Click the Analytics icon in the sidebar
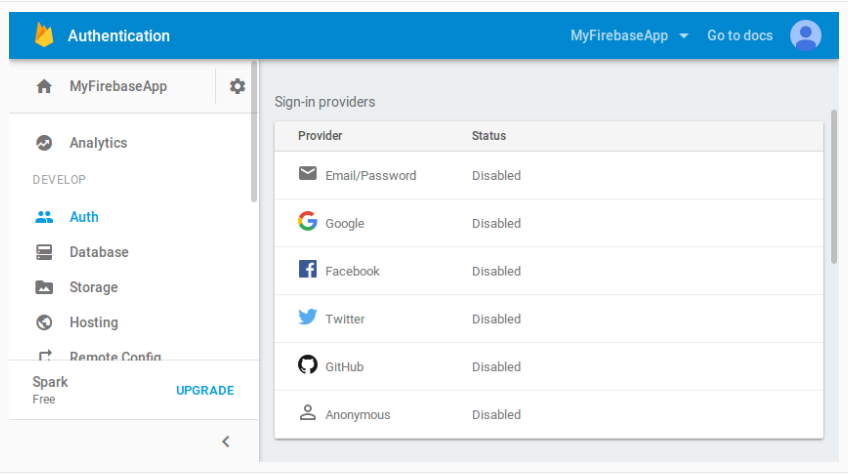Screen dimensions: 848x475 click(44, 143)
